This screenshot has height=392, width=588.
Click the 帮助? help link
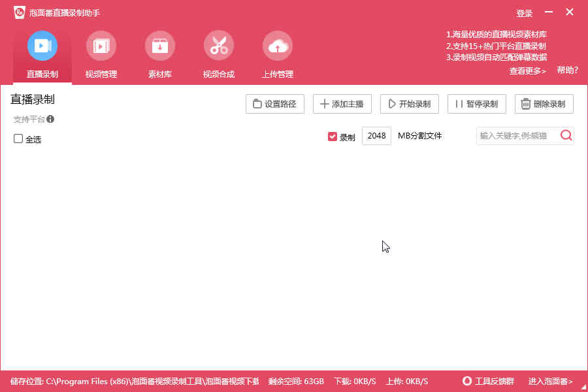(567, 70)
